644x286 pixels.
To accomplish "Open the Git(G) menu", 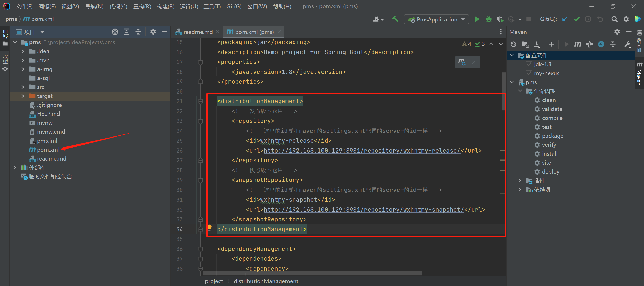I will tap(234, 6).
